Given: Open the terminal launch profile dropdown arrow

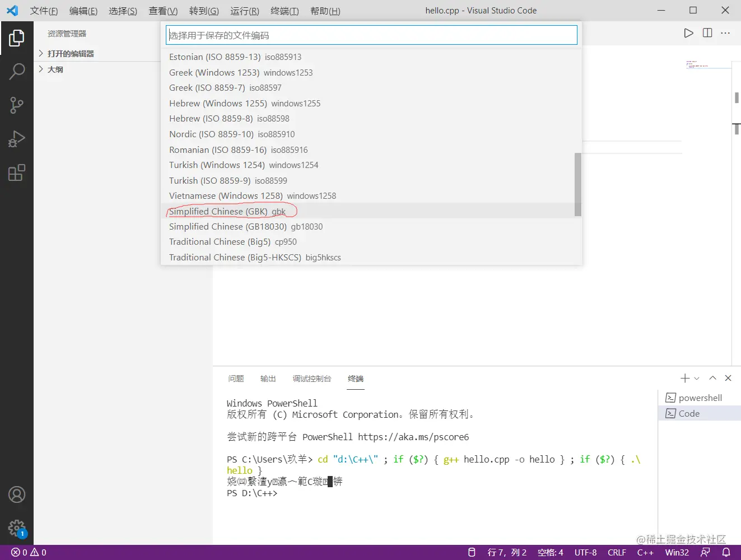Looking at the screenshot, I should pos(697,379).
